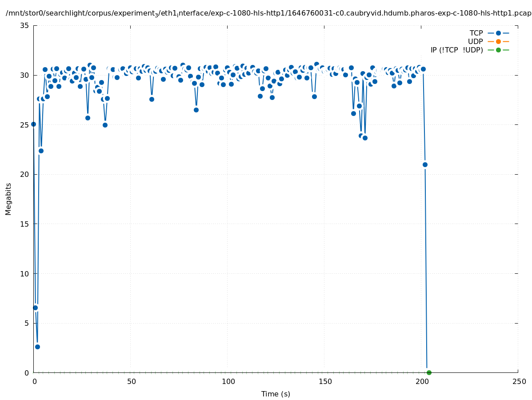Screen dimensions: 532x400
Task: Click the 150 tick label on the x-axis
Action: point(325,382)
